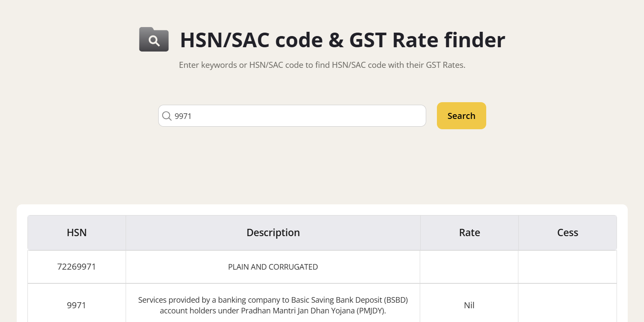This screenshot has width=644, height=322.
Task: Click the Description column header
Action: pyautogui.click(x=273, y=232)
